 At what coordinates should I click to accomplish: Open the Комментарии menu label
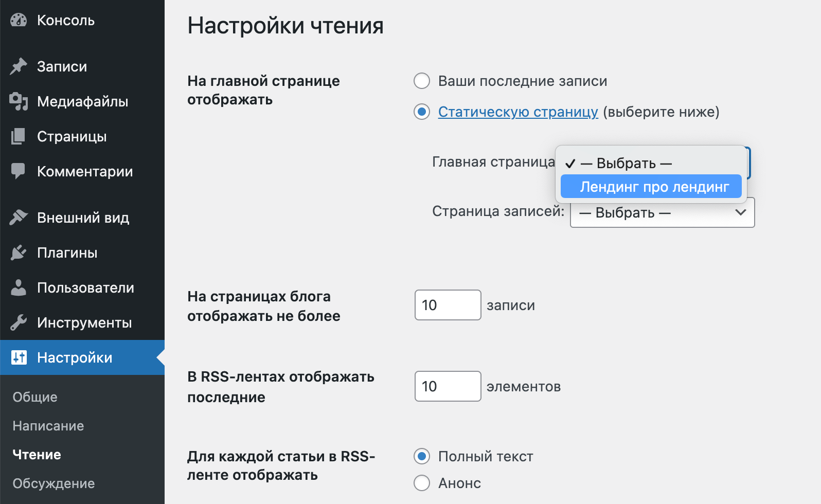[x=85, y=171]
